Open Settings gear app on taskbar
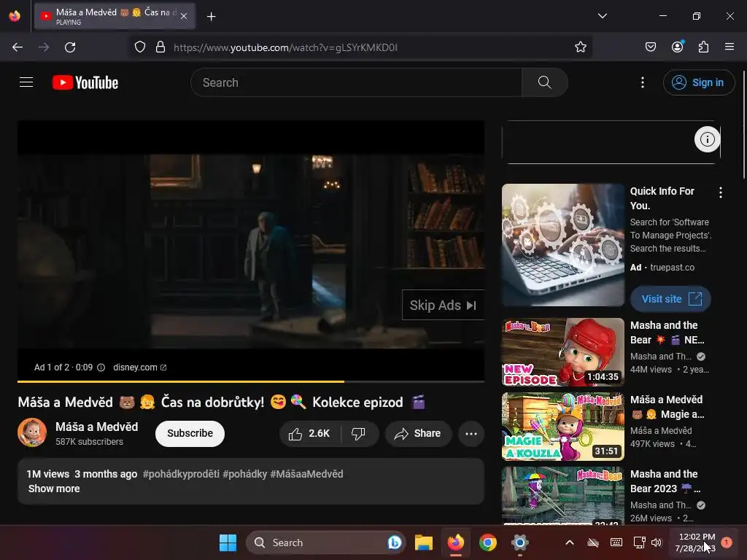Screen dimensions: 747x560 519,542
